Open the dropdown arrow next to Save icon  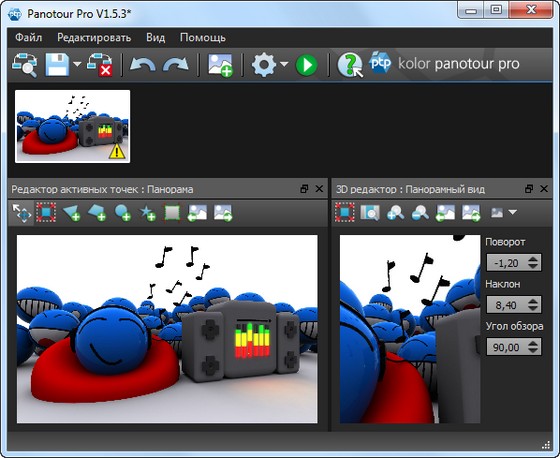tap(77, 64)
